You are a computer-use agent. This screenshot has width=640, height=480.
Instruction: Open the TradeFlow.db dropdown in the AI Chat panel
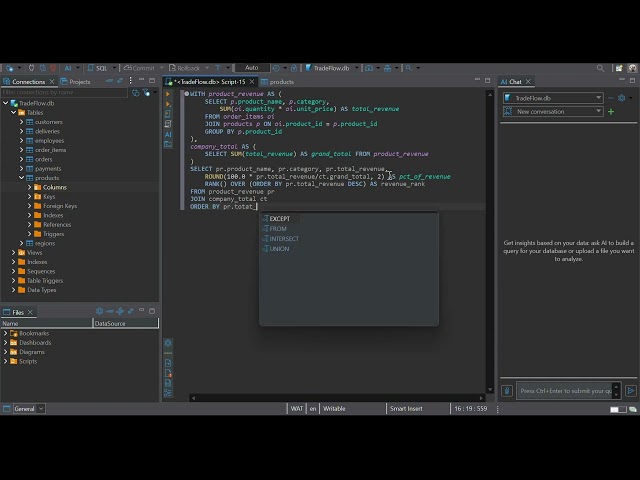[553, 98]
